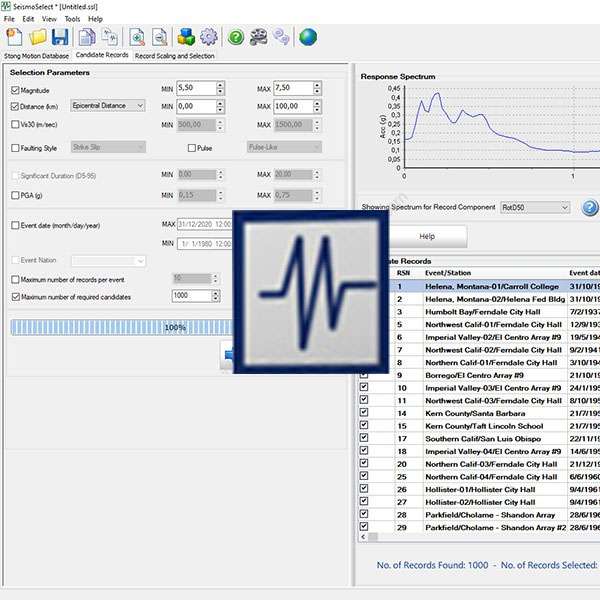Click the colored 3D blocks toolbar icon
Viewport: 600px width, 600px height.
(x=186, y=37)
